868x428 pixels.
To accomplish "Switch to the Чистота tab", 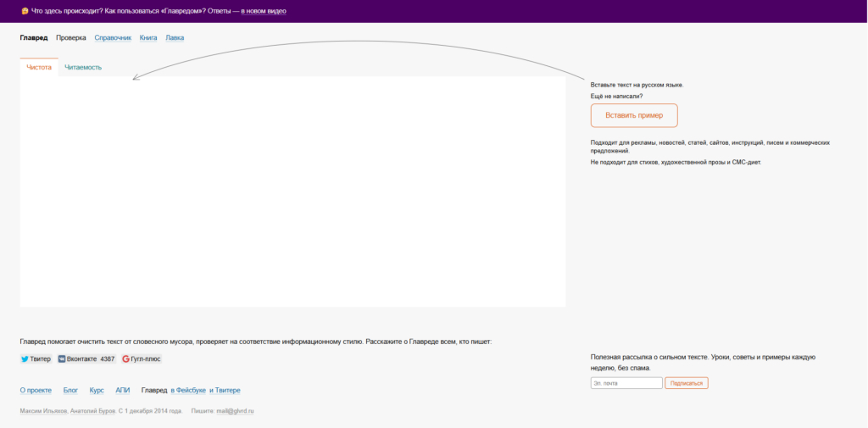I will click(x=39, y=68).
